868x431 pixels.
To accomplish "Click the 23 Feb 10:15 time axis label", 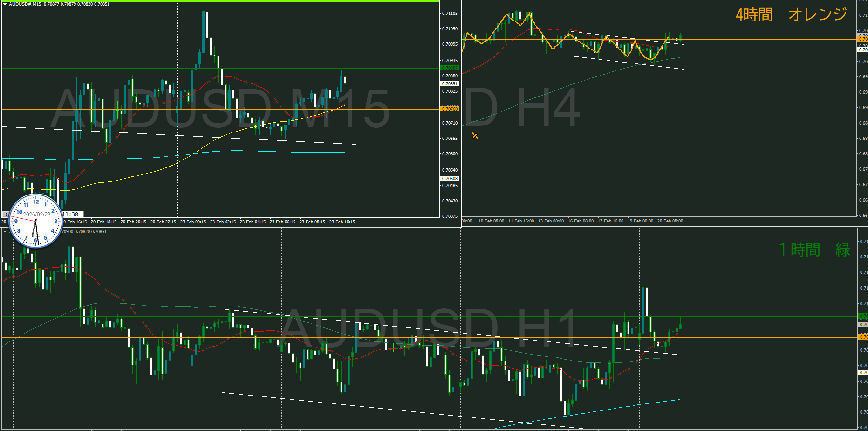I will point(342,222).
